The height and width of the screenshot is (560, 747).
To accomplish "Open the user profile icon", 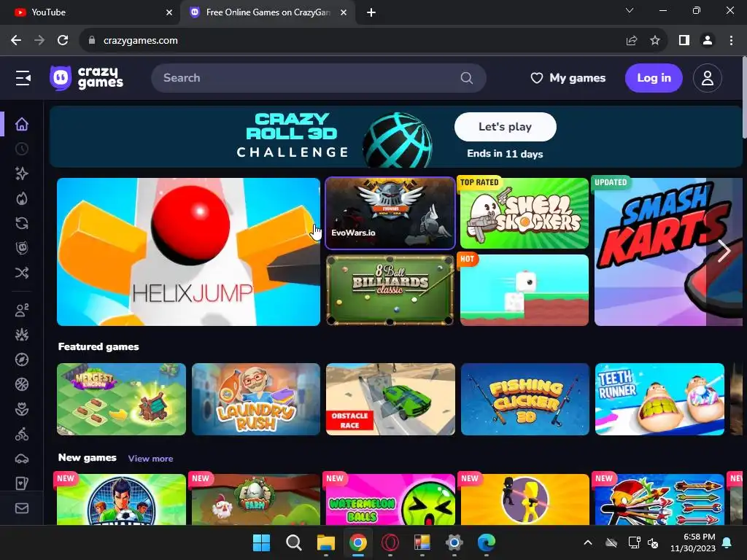I will point(708,78).
